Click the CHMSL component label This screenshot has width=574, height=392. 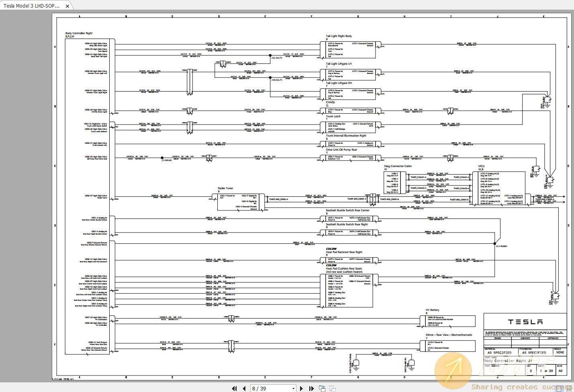[x=330, y=102]
